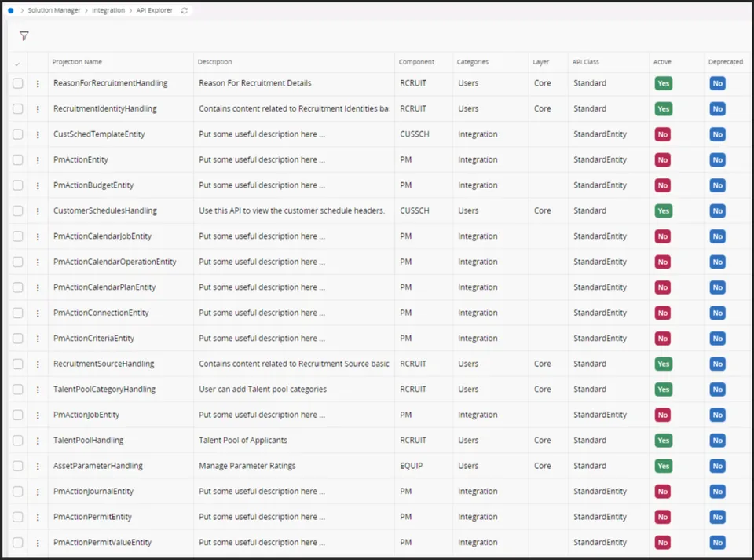
Task: Toggle select-all checkmark in table header
Action: (17, 63)
